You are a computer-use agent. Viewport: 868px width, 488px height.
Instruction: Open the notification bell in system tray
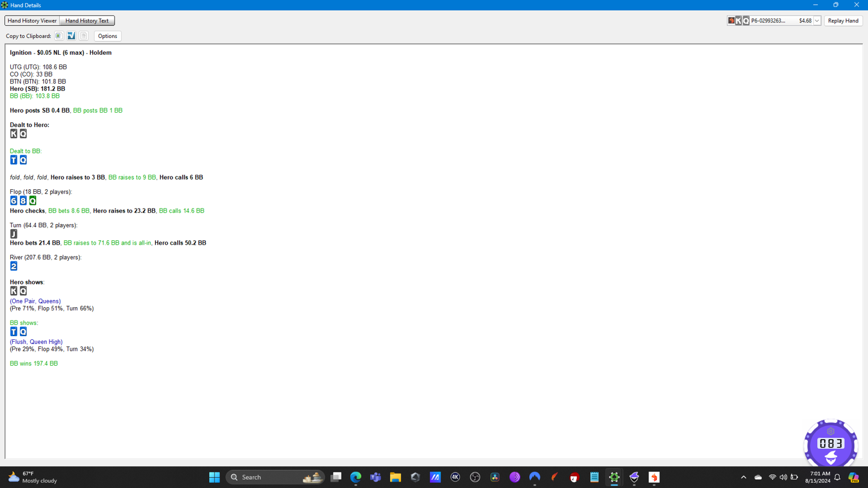[837, 477]
